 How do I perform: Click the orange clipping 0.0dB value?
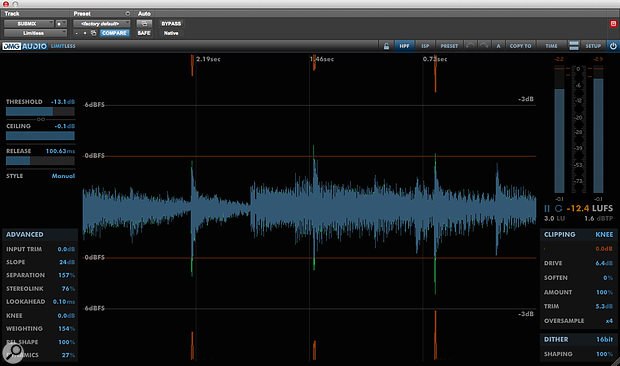(604, 249)
